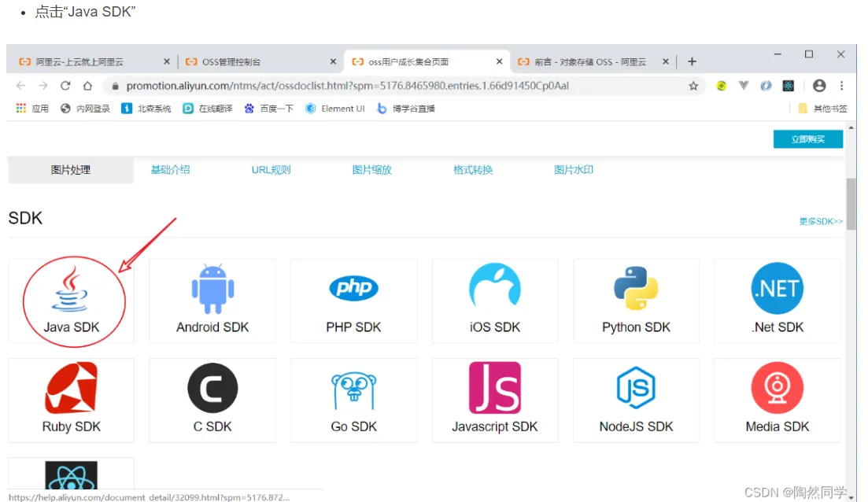Open Chrome three-dot menu
The width and height of the screenshot is (868, 502).
[841, 86]
